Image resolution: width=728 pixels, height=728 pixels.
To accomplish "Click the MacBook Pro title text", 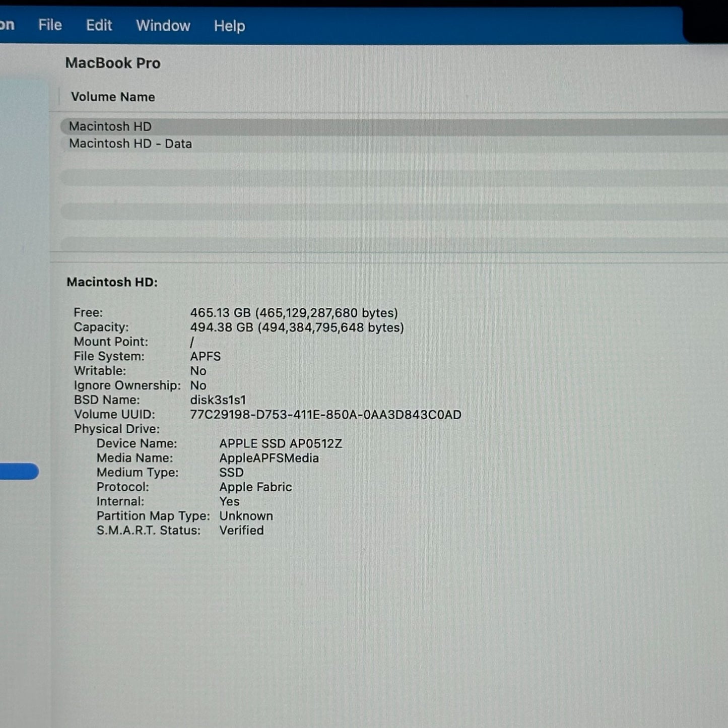I will click(113, 63).
